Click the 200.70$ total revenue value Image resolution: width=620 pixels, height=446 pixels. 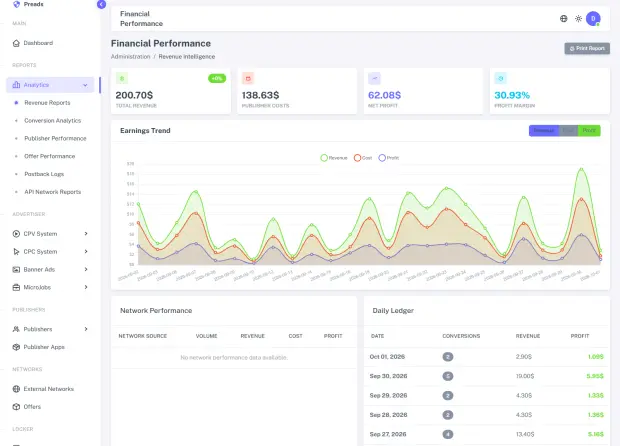pyautogui.click(x=134, y=95)
